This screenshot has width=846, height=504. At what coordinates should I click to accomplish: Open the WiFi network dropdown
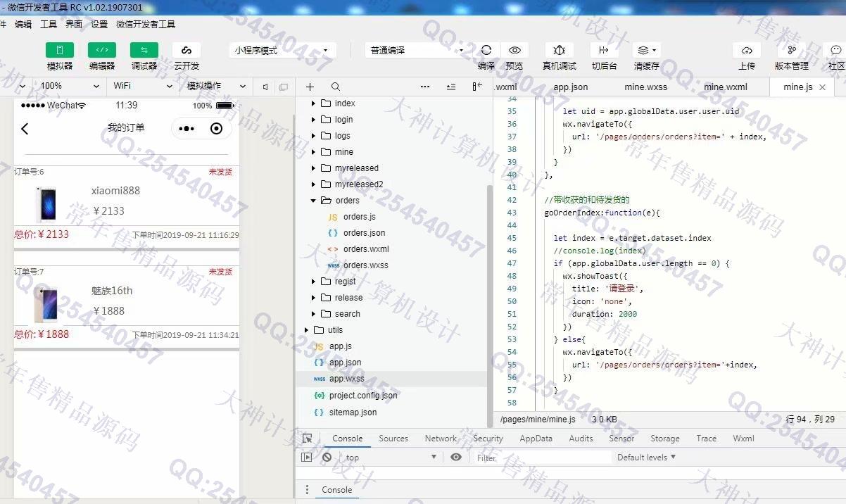142,86
